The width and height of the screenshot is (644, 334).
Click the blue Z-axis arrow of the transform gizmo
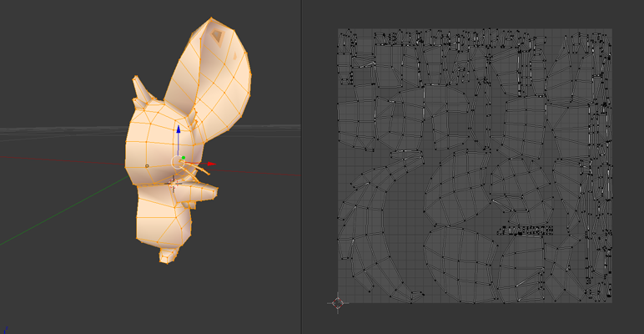(x=179, y=130)
